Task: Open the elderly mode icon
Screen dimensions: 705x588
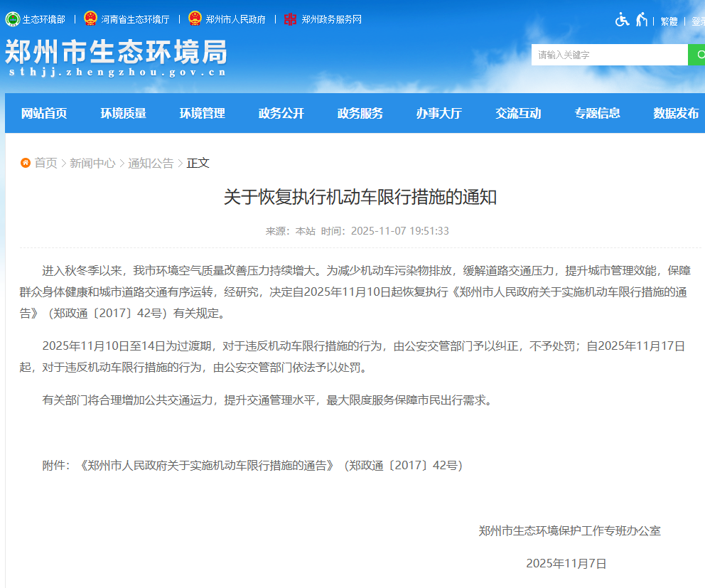Action: pos(642,20)
